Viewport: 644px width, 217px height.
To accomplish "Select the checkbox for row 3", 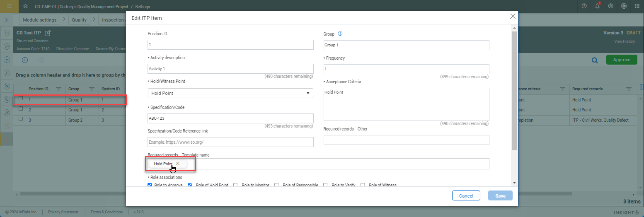I will click(21, 119).
